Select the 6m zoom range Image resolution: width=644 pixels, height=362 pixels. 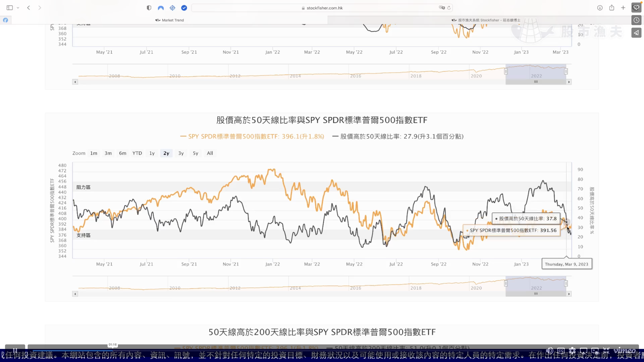point(122,153)
